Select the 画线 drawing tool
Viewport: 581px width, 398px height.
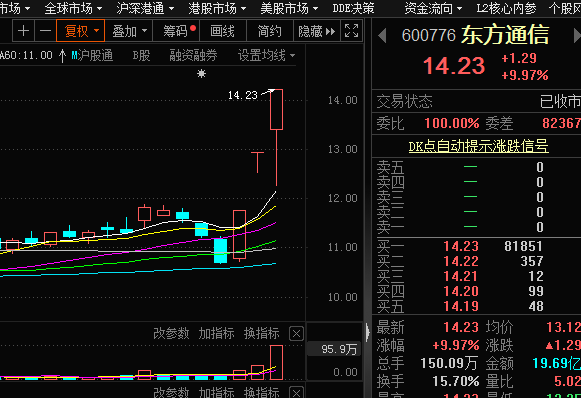click(222, 31)
